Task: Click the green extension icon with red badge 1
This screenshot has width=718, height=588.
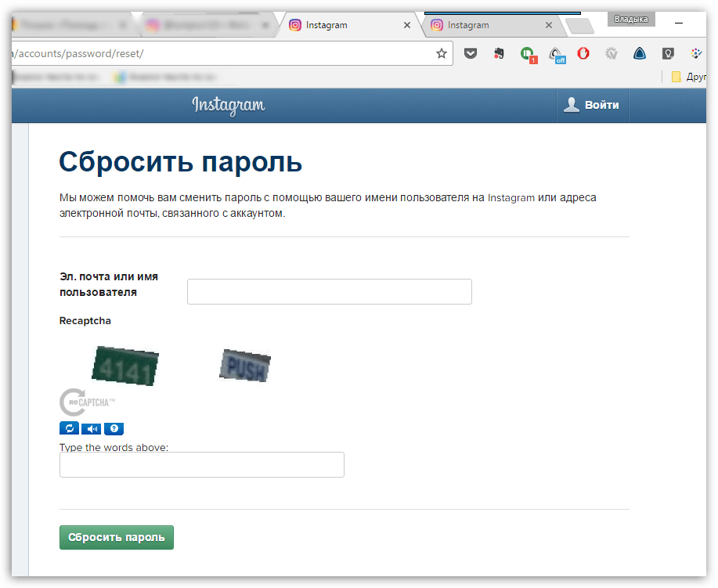Action: [x=529, y=55]
